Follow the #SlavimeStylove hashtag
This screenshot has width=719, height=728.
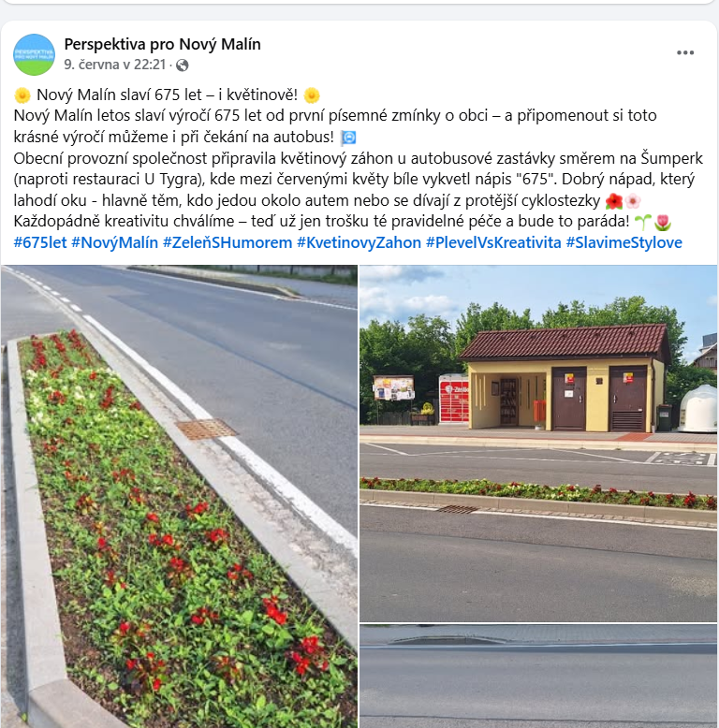click(624, 242)
